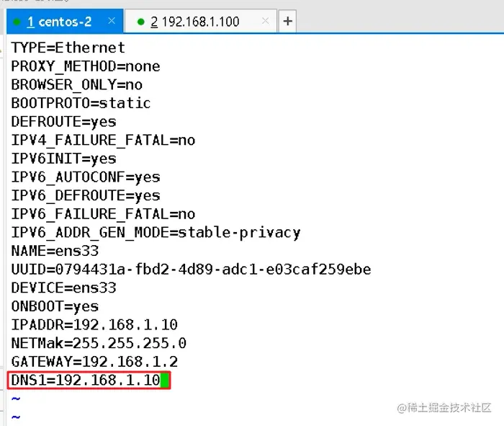504x426 pixels.
Task: Click the ONBOOT=yes line
Action: tap(55, 306)
